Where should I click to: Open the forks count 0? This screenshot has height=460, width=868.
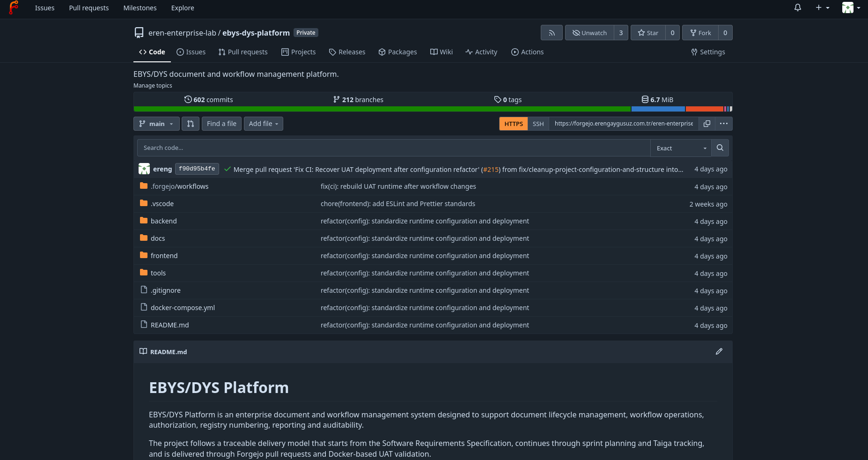point(725,33)
